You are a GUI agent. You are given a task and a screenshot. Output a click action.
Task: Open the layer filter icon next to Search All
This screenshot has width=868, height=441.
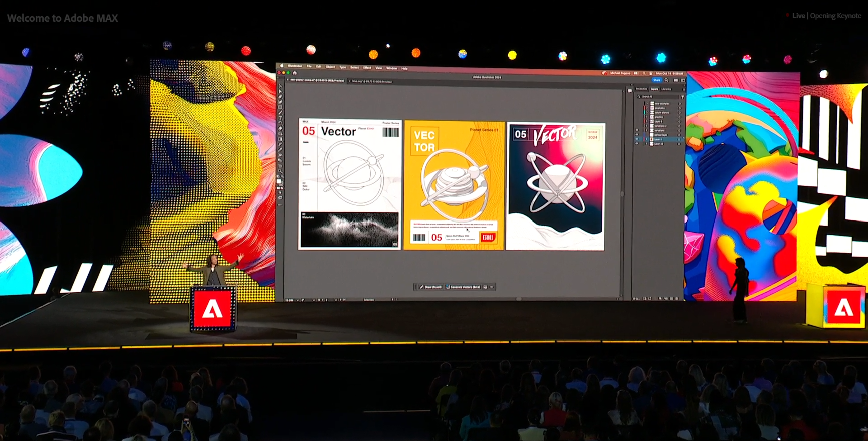683,97
